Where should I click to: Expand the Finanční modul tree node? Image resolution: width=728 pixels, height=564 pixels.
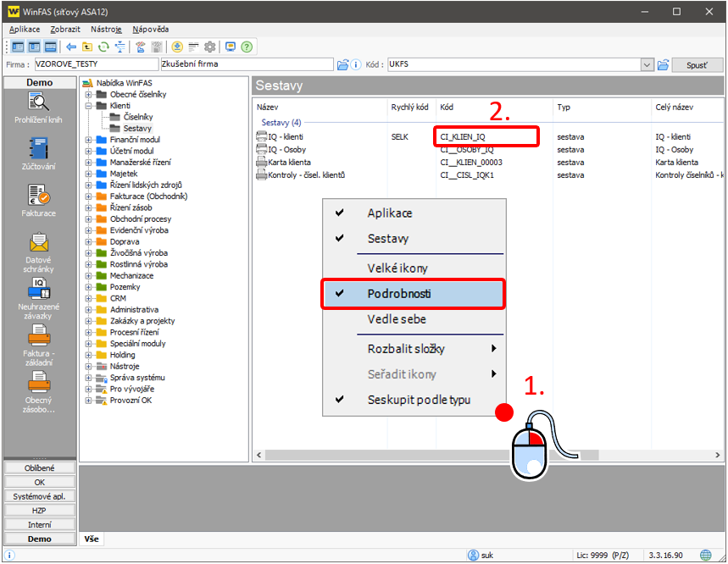point(87,140)
